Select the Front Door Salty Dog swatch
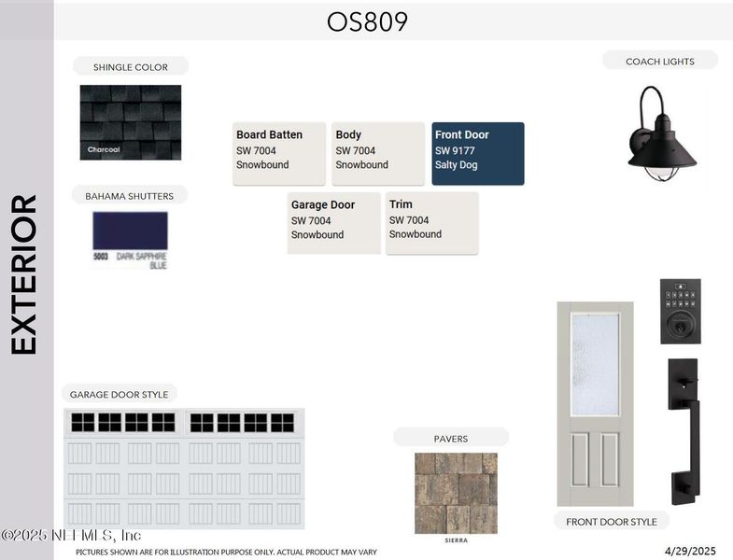Viewport: 733px width, 560px height. [478, 153]
